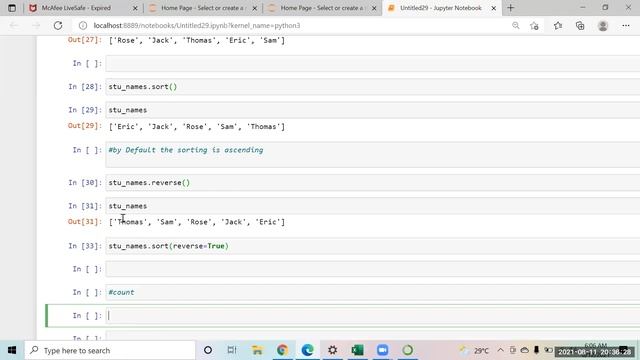Click the empty cell below Out[27]
Screen dimensions: 640x360
[x=373, y=63]
